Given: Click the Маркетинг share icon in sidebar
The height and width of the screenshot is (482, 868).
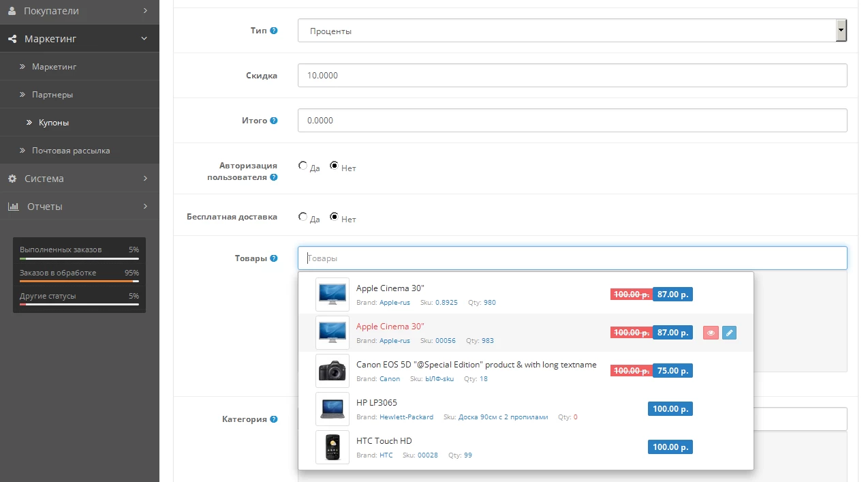Looking at the screenshot, I should 12,39.
